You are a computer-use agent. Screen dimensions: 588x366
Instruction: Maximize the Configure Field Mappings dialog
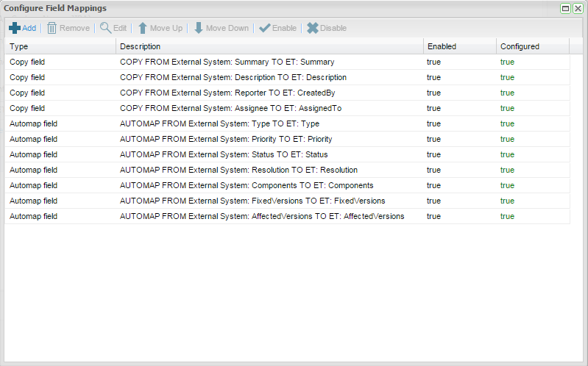[x=566, y=8]
